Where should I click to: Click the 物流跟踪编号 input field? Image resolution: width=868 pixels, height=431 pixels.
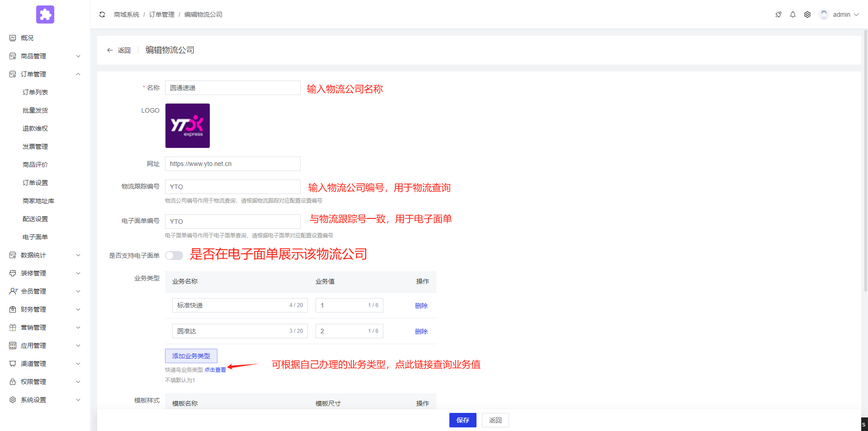coord(232,187)
